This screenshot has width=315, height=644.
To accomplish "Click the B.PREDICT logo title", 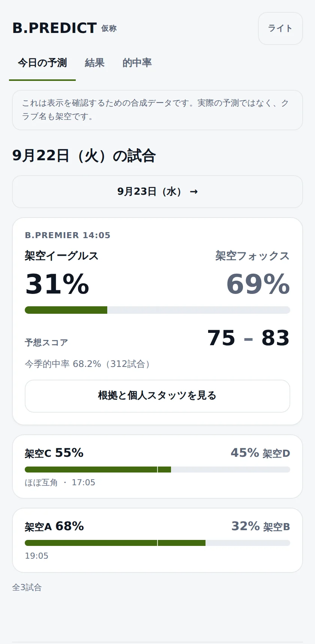I will pos(55,28).
